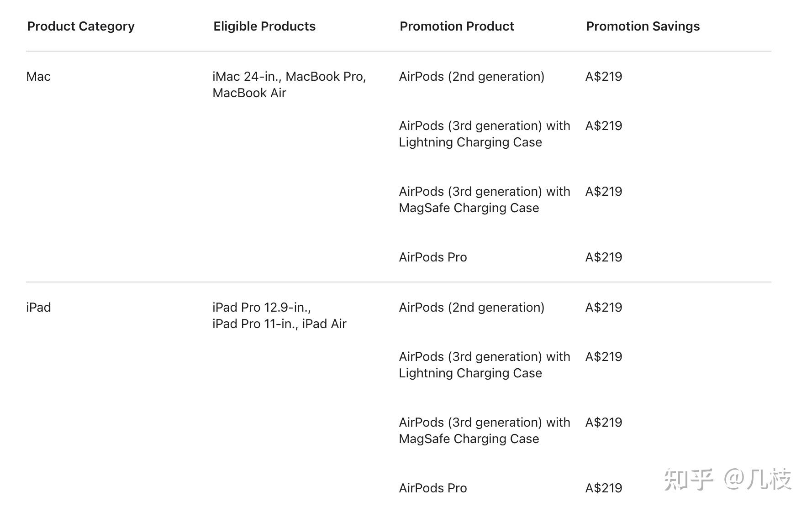The height and width of the screenshot is (512, 812).
Task: Select the iPad category cell
Action: click(x=38, y=308)
